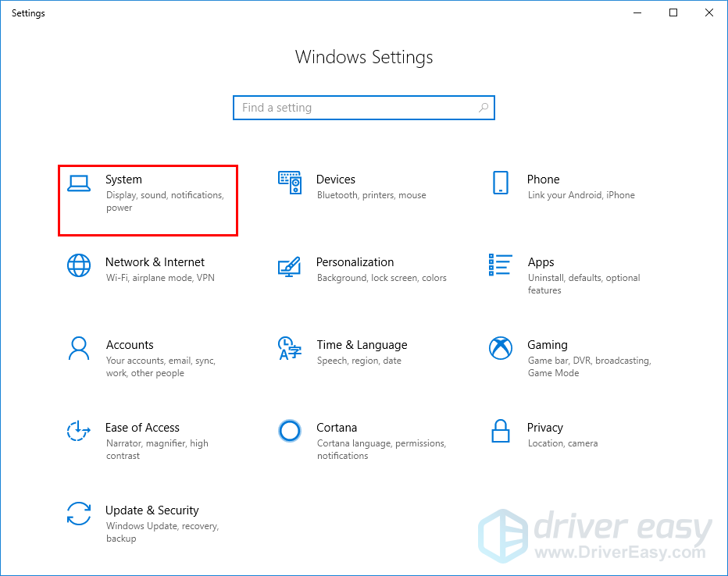Image resolution: width=728 pixels, height=576 pixels.
Task: Click the Update & Security arrows icon
Action: [79, 514]
